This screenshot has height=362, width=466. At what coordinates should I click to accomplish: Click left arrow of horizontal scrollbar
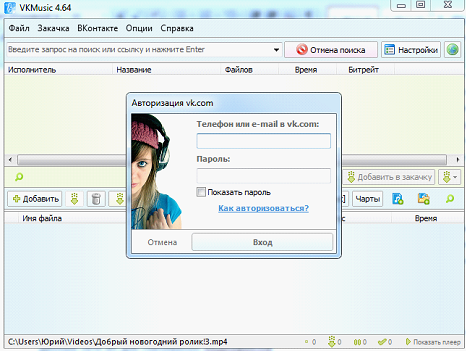(x=10, y=160)
